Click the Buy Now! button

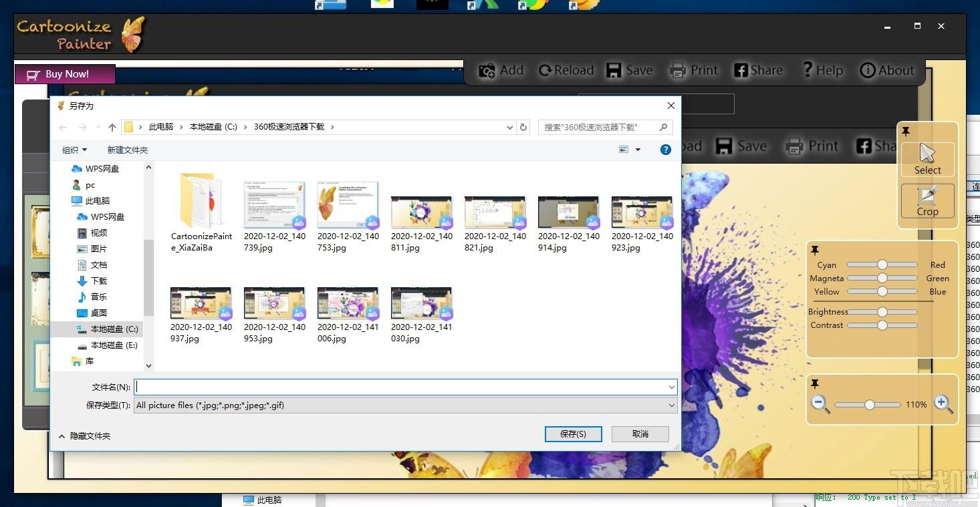tap(65, 74)
